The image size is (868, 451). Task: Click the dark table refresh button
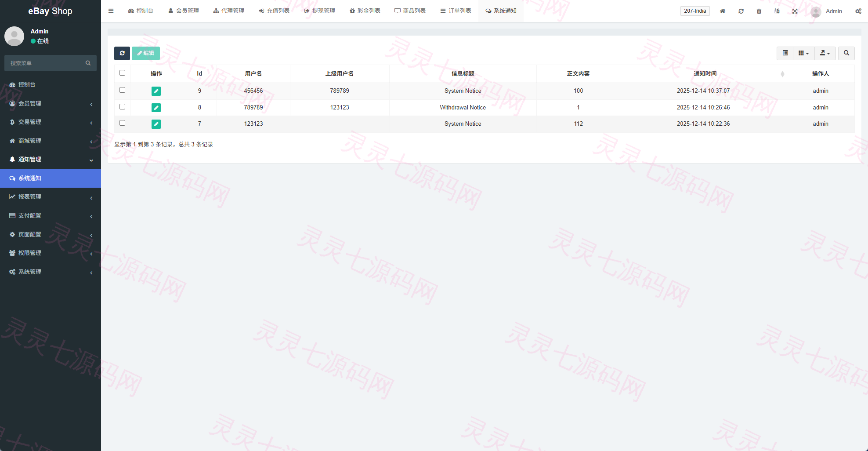(122, 53)
